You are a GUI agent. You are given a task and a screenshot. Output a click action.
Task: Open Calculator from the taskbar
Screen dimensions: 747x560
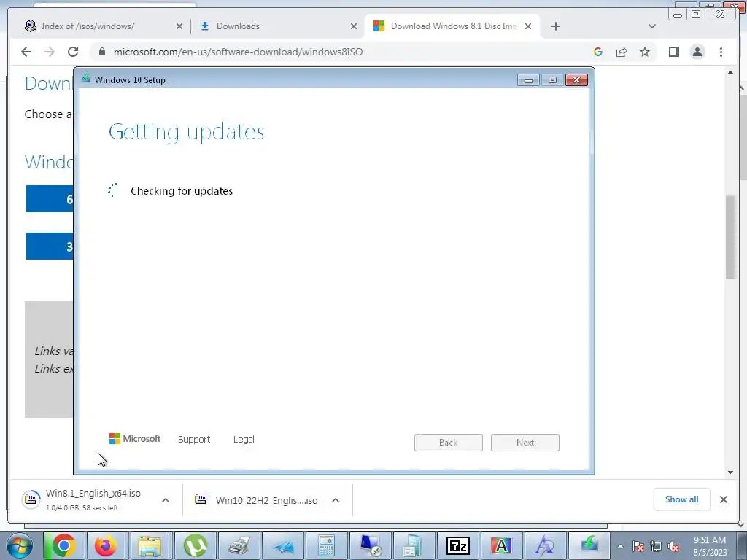(326, 545)
